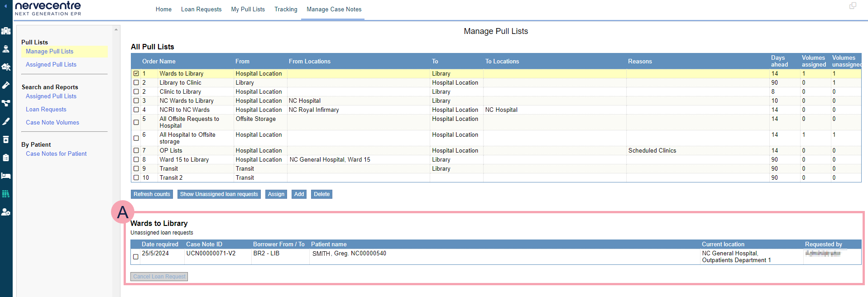Open the Loan Requests top menu
This screenshot has height=297, width=868.
pos(201,10)
